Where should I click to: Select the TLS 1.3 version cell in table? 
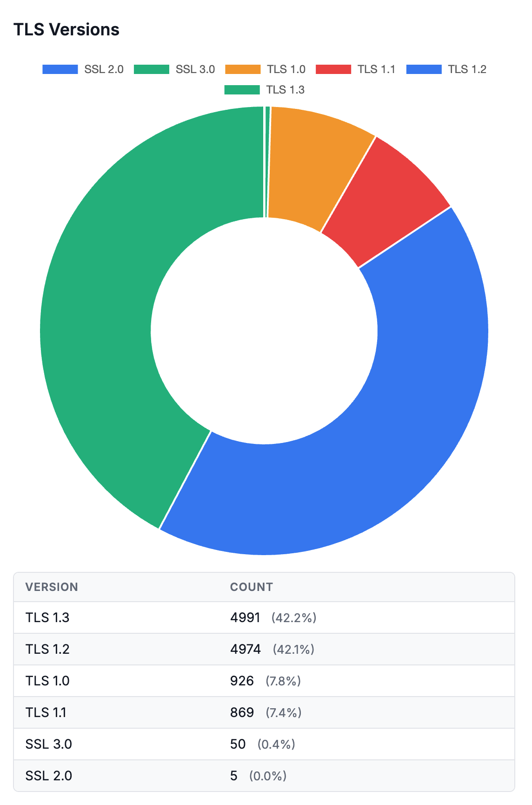point(47,617)
